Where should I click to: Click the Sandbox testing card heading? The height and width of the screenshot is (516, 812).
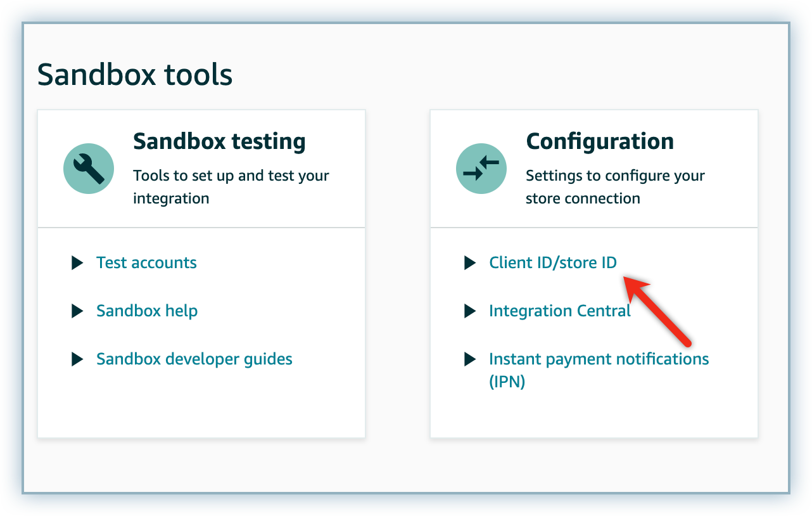pyautogui.click(x=219, y=141)
